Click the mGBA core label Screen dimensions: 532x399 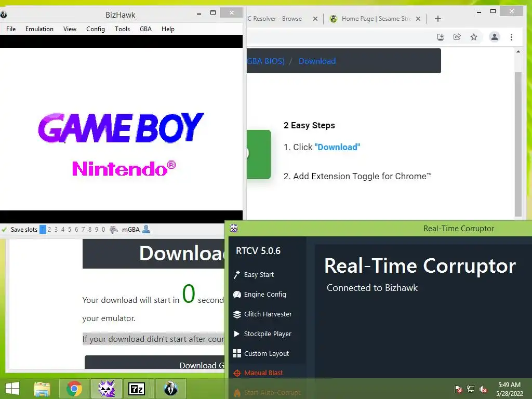coord(131,229)
